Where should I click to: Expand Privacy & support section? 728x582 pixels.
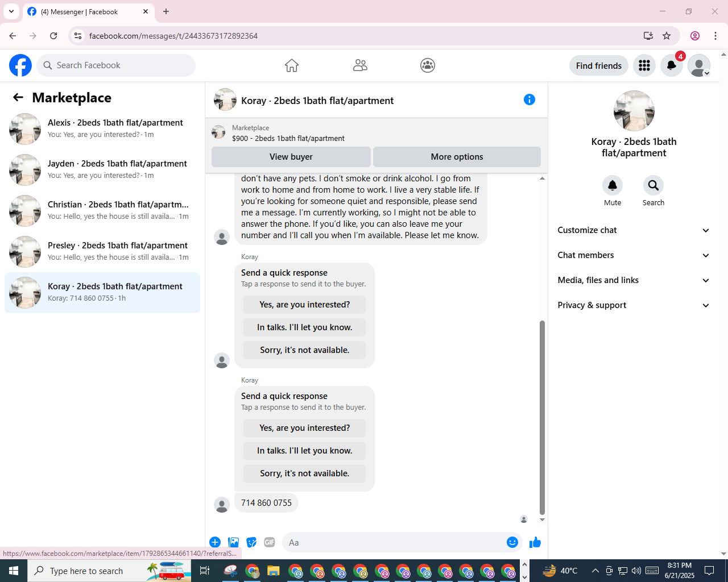(634, 305)
